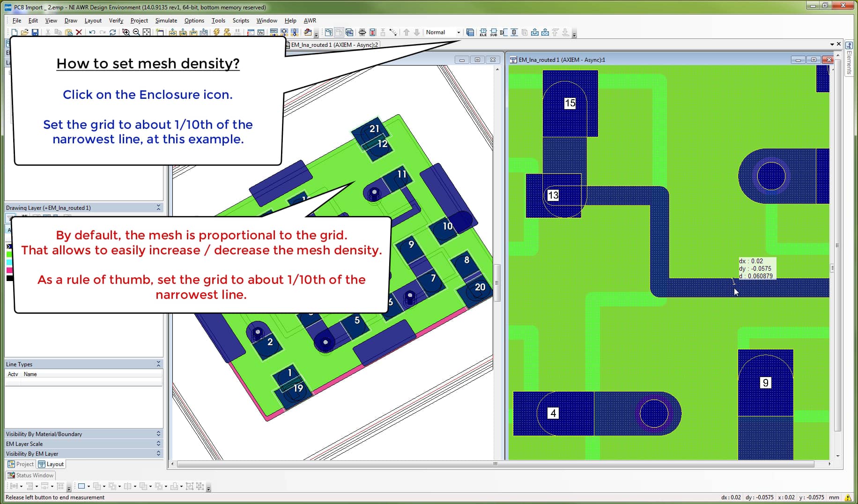This screenshot has height=504, width=858.
Task: Open an existing project file
Action: tap(25, 33)
